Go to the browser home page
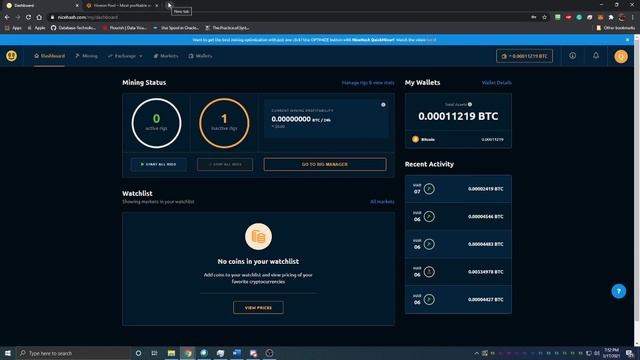The height and width of the screenshot is (360, 640). pos(39,17)
